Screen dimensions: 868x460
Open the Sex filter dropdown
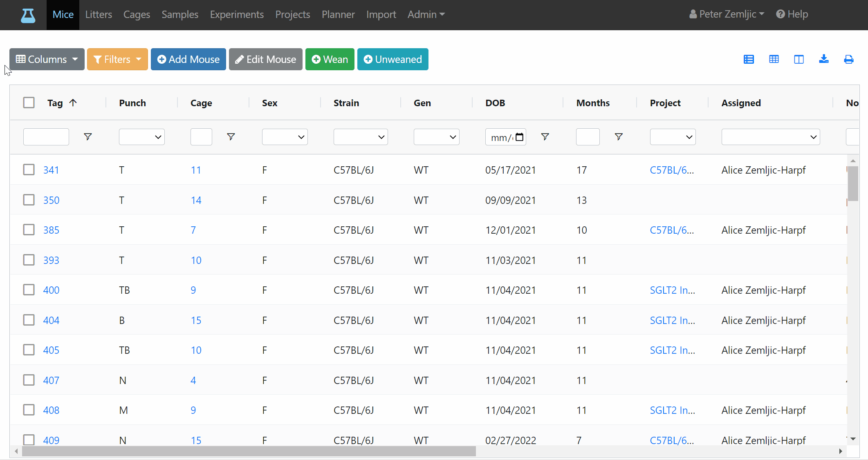point(285,137)
